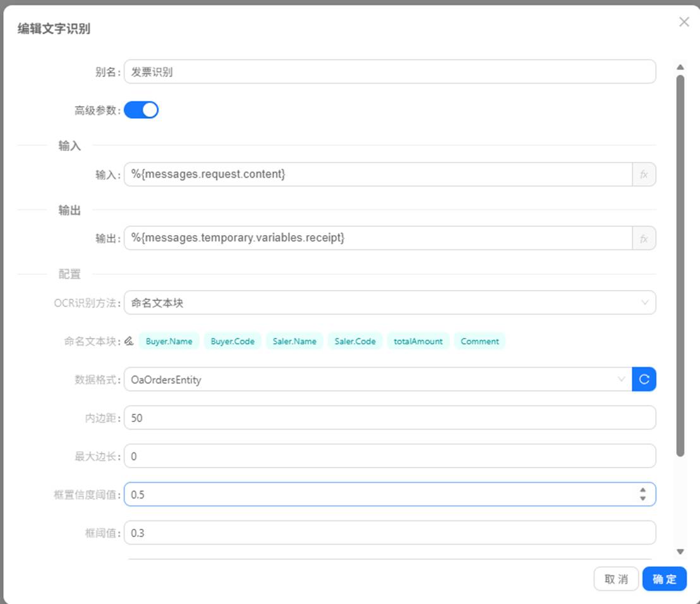Viewport: 700px width, 604px height.
Task: Select the Buyer.Name tag
Action: (x=169, y=341)
